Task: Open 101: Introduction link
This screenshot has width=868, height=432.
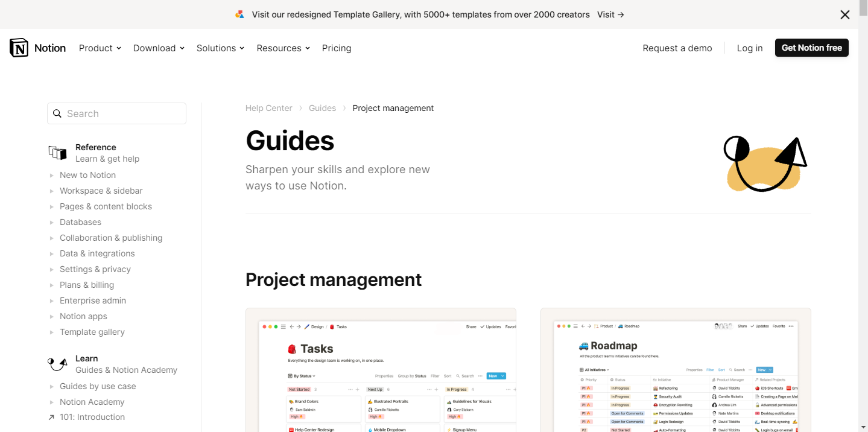Action: coord(92,417)
